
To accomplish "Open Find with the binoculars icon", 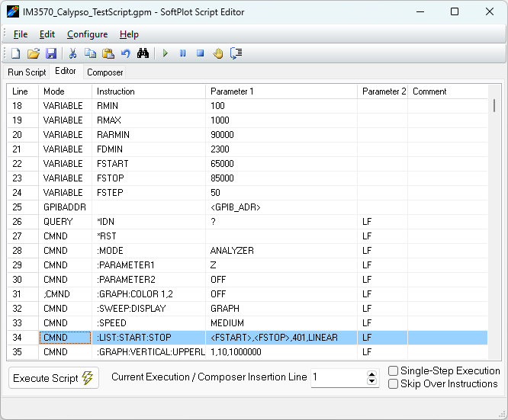I will point(143,53).
